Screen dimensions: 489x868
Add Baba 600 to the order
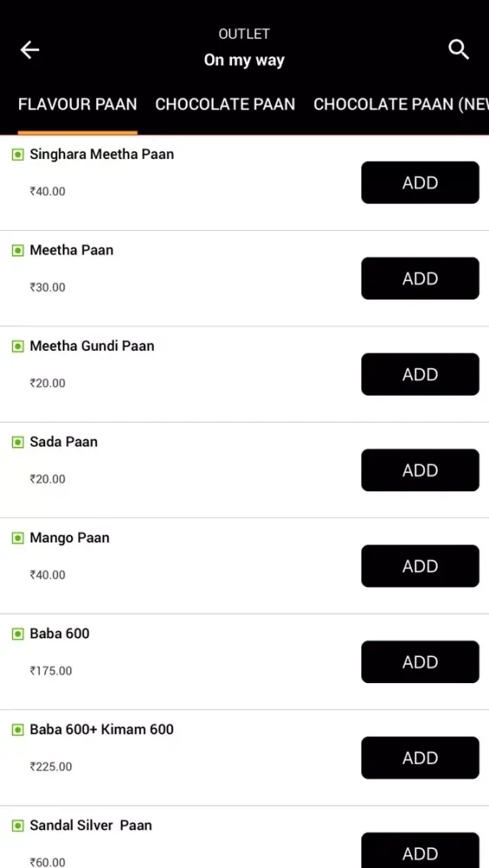[420, 662]
